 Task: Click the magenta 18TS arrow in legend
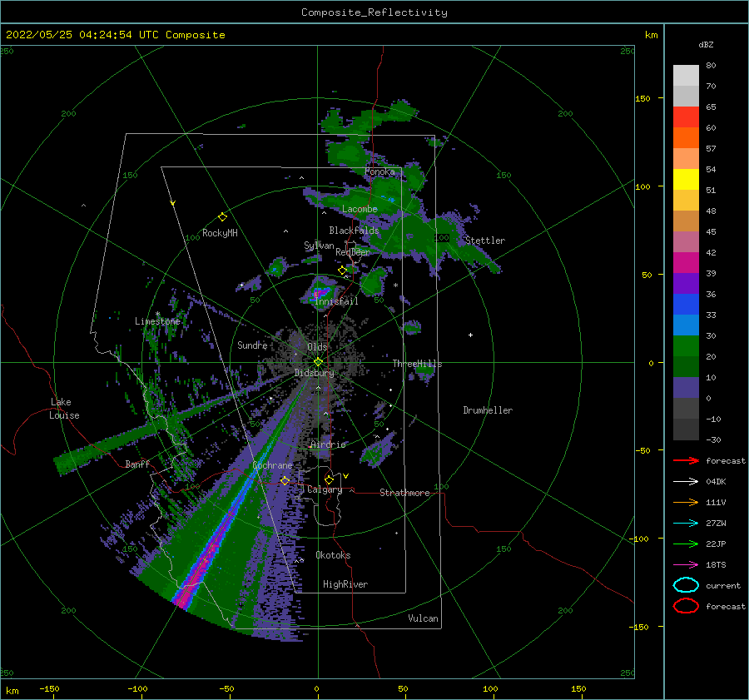coord(686,565)
